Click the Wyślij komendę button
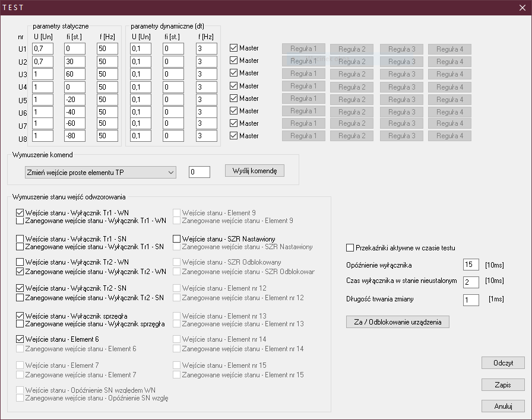532x420 pixels. (x=255, y=171)
